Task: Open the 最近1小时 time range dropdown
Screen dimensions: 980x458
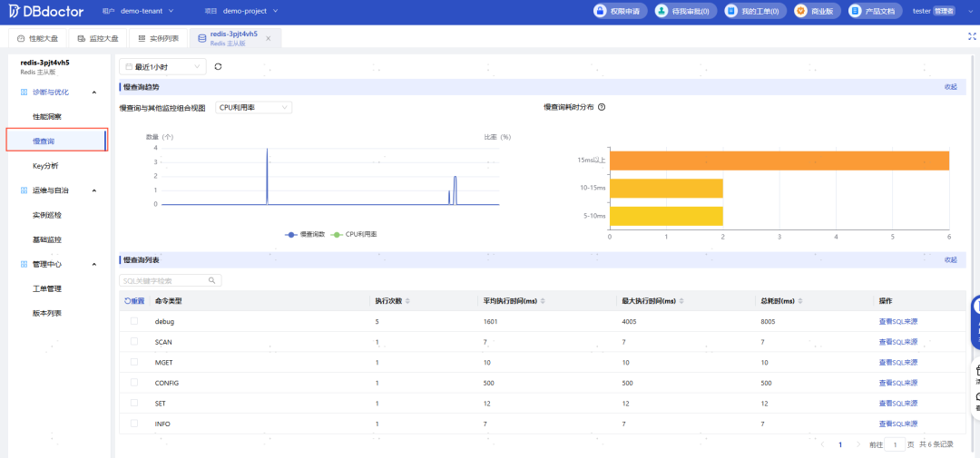Action: [162, 66]
